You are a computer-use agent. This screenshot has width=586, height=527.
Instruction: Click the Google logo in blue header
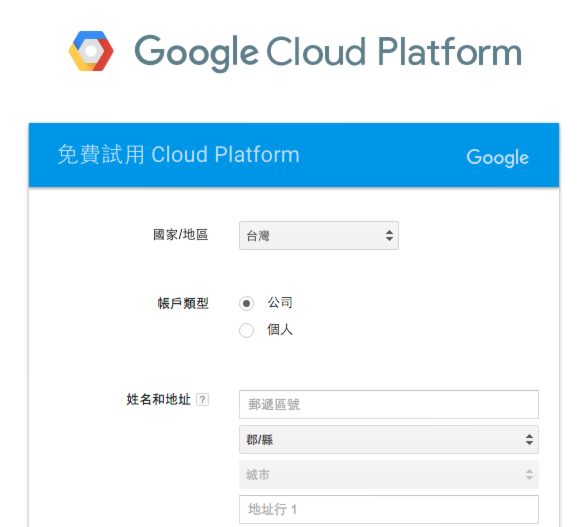(x=497, y=157)
